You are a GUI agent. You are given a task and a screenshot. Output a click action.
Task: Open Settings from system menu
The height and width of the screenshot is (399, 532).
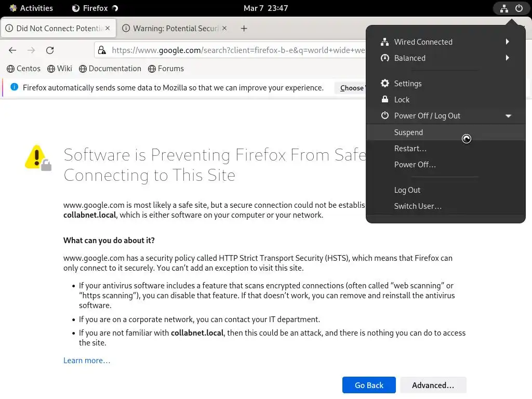(x=445, y=84)
